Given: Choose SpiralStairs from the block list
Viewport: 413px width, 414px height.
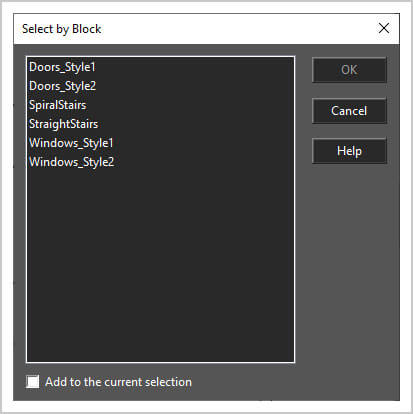Looking at the screenshot, I should pyautogui.click(x=58, y=105).
